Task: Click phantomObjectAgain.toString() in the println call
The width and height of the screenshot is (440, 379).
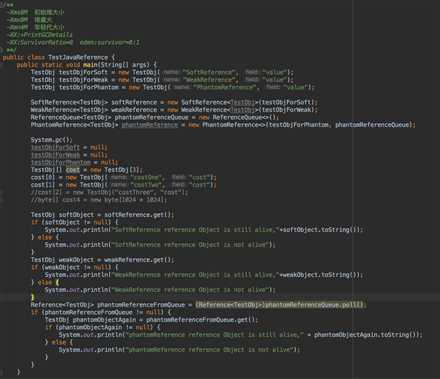Action: [x=366, y=335]
